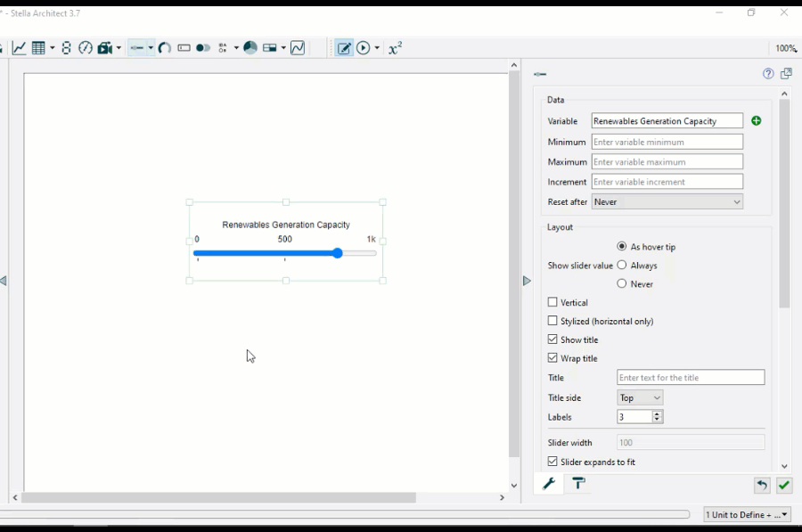This screenshot has height=532, width=802.
Task: Add variable with green plus icon
Action: click(x=756, y=120)
